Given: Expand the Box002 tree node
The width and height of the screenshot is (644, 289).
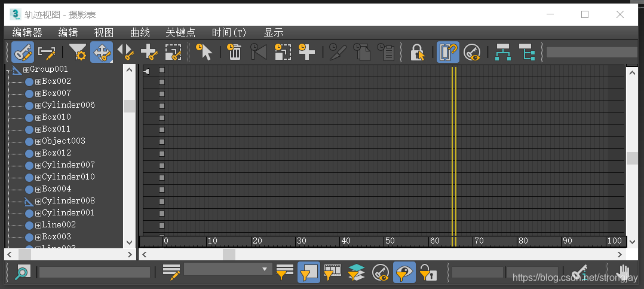Looking at the screenshot, I should pyautogui.click(x=38, y=81).
